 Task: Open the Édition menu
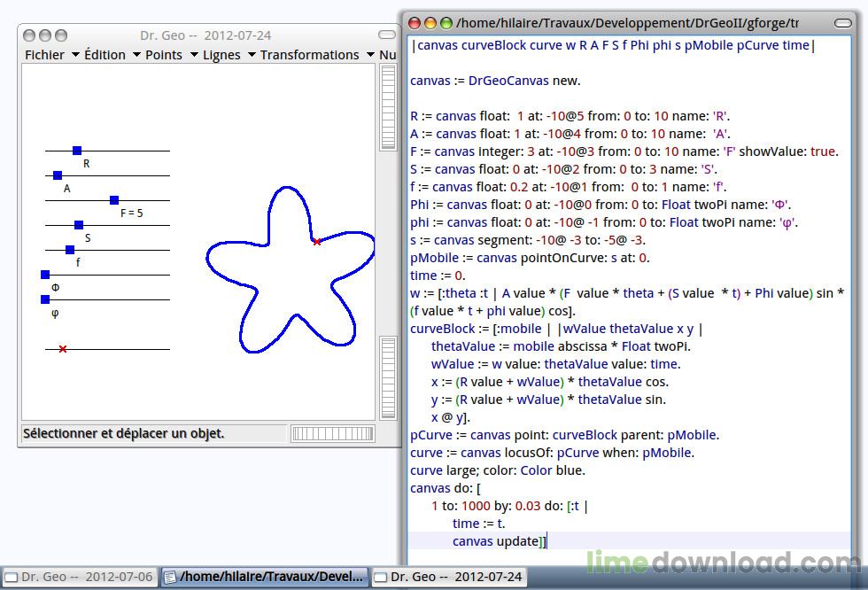point(105,55)
